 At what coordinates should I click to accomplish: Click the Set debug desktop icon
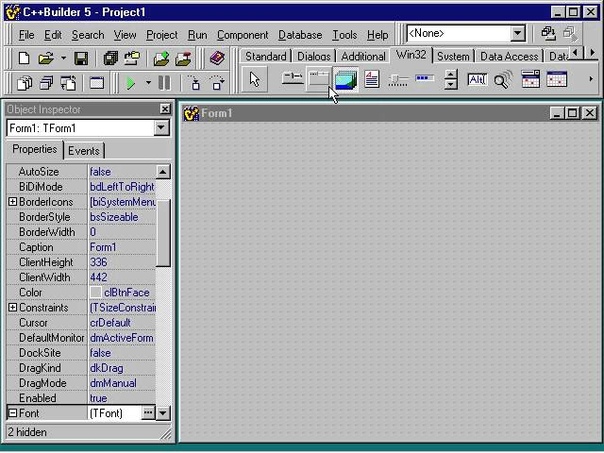click(x=570, y=34)
